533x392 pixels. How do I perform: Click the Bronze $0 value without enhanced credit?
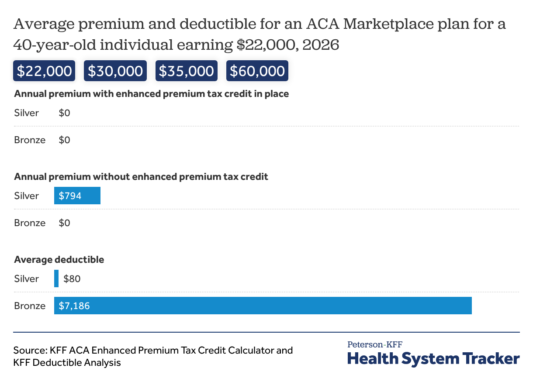tap(65, 223)
